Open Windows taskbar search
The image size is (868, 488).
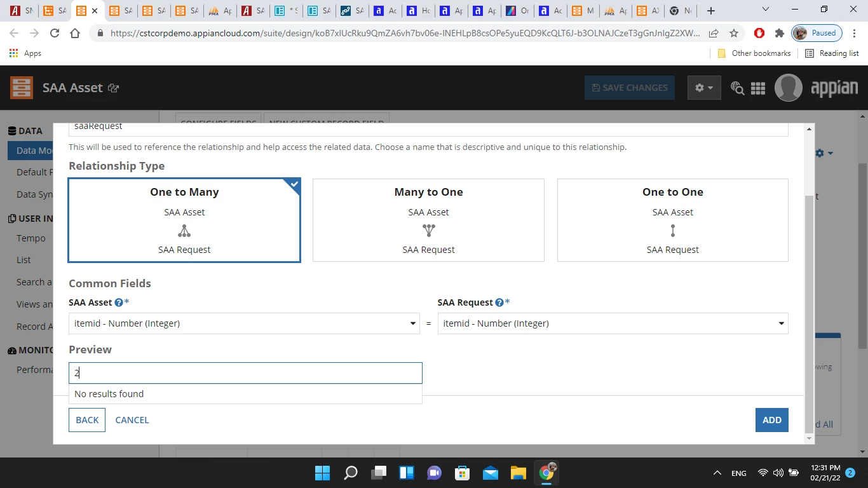pos(350,473)
